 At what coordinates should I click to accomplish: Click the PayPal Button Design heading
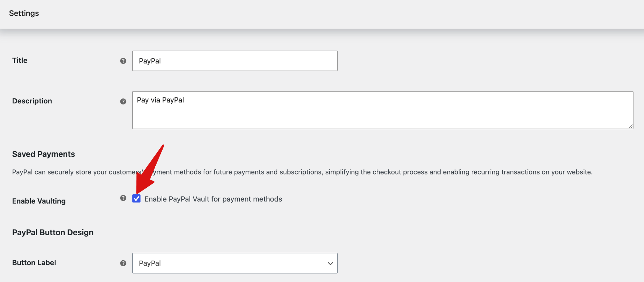(53, 232)
